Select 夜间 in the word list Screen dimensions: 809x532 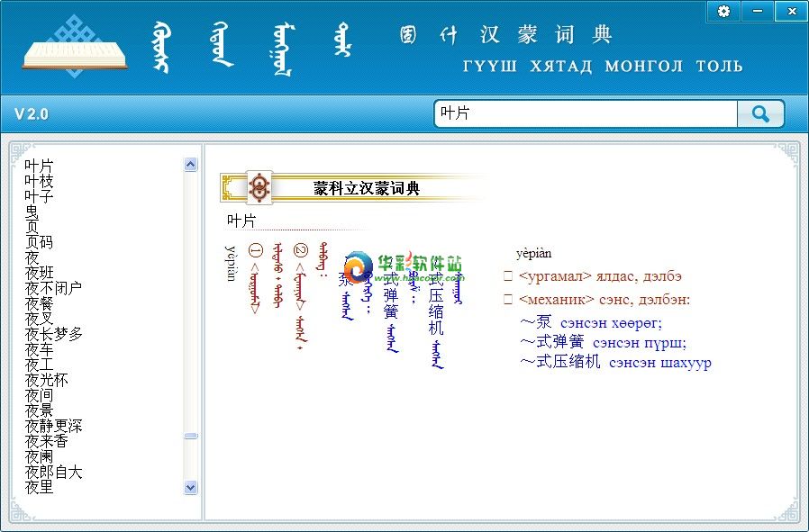(x=39, y=395)
